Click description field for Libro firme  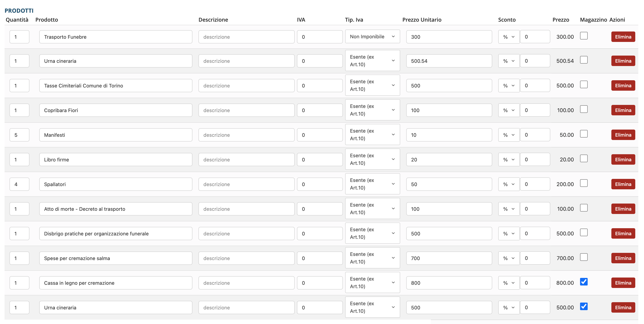pyautogui.click(x=246, y=160)
